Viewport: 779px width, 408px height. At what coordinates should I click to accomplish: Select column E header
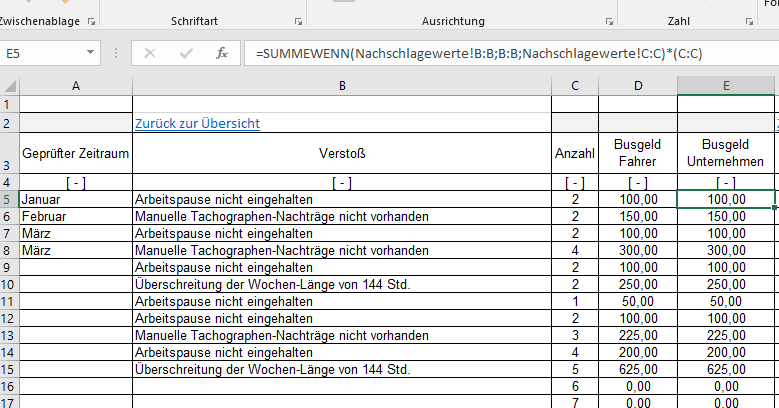click(726, 86)
